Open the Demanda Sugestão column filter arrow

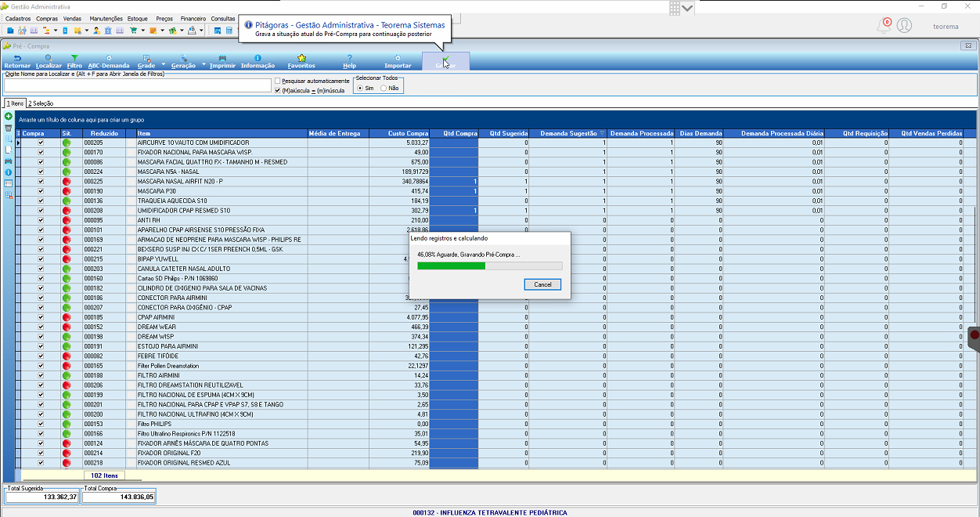pos(602,134)
